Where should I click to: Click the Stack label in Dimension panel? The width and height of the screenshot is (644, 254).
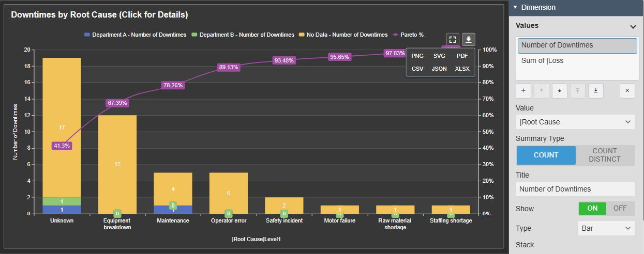pos(525,245)
